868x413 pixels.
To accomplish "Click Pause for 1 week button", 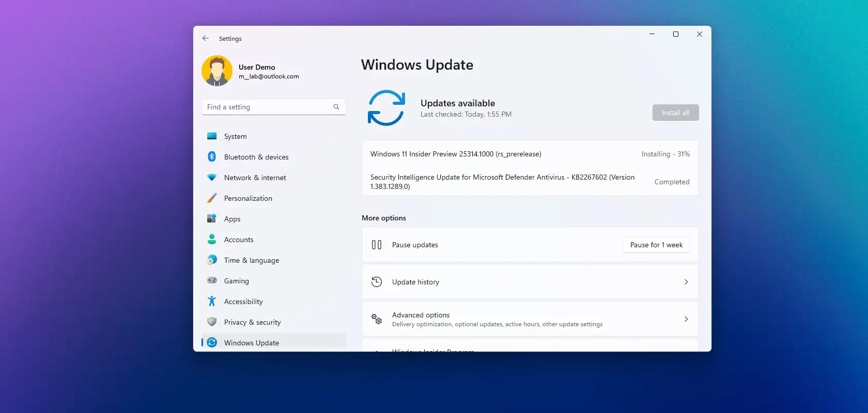I will (x=656, y=245).
